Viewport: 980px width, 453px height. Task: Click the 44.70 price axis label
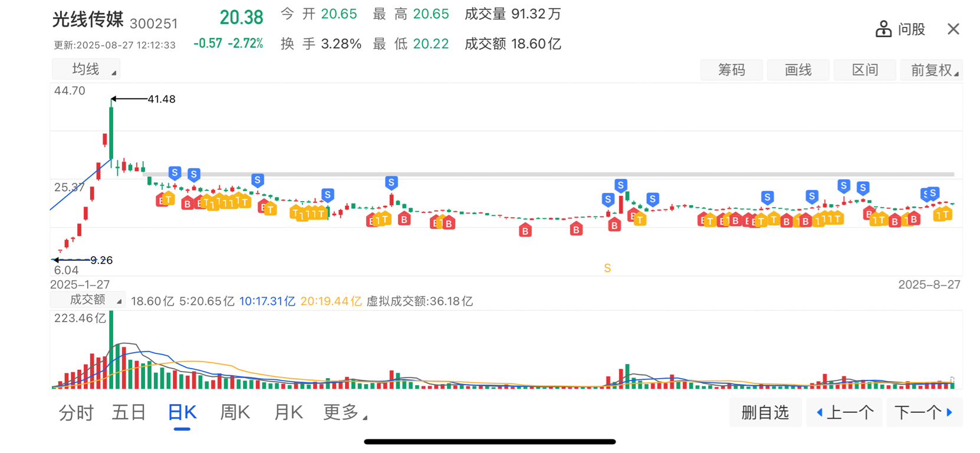tap(70, 91)
